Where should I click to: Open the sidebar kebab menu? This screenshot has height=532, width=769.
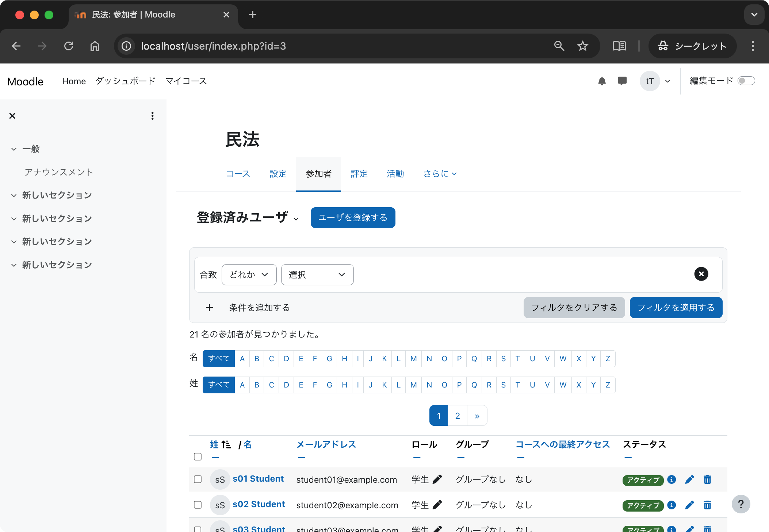(x=153, y=116)
